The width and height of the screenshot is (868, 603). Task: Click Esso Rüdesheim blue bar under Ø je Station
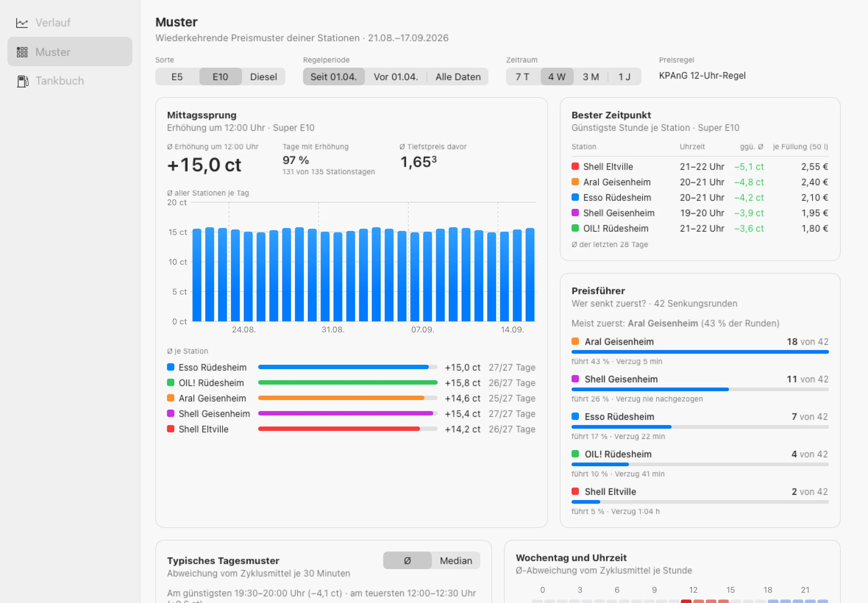(347, 367)
